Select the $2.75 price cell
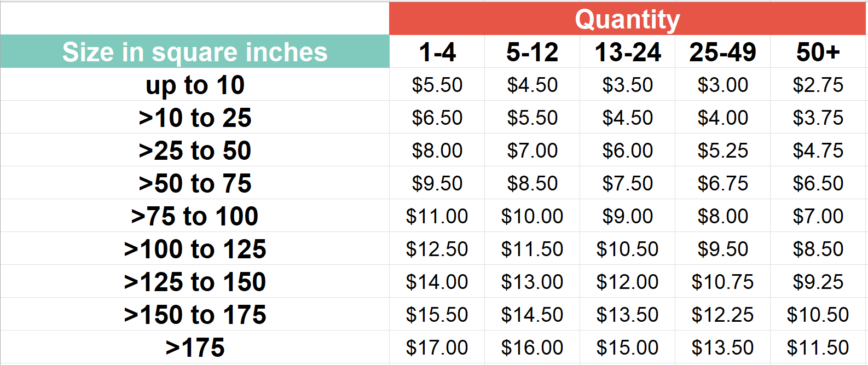This screenshot has width=868, height=365. pyautogui.click(x=818, y=85)
